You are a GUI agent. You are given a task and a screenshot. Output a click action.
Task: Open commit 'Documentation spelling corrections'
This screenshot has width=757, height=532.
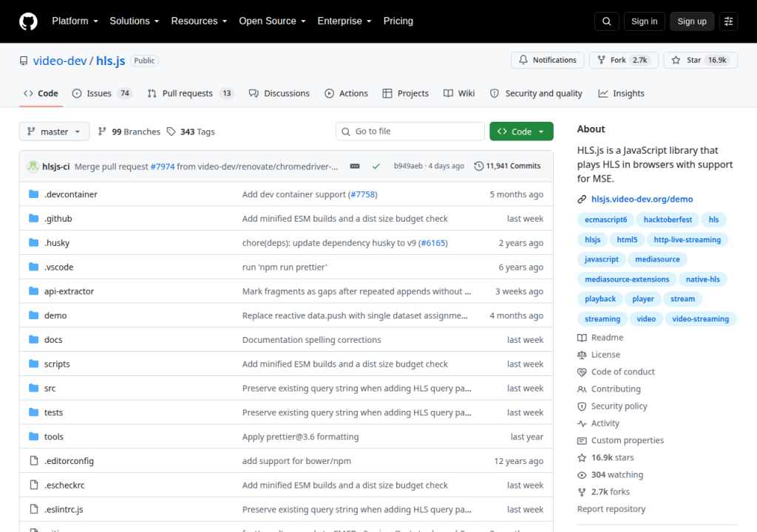(x=311, y=340)
